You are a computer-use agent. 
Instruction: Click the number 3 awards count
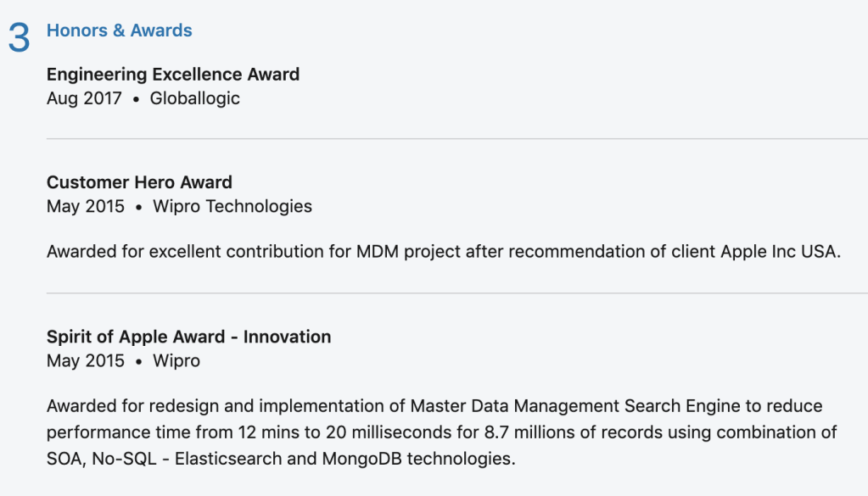pos(19,38)
